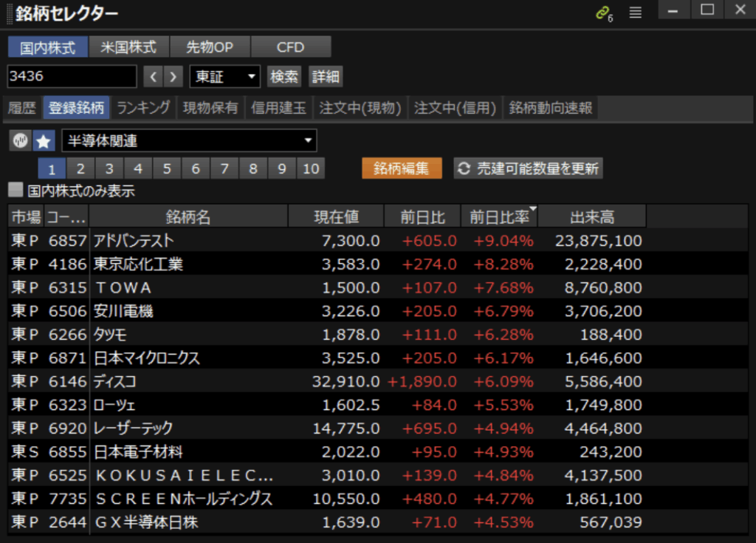This screenshot has height=543, width=756.
Task: Expand the 半導体関連 list dropdown
Action: [189, 141]
